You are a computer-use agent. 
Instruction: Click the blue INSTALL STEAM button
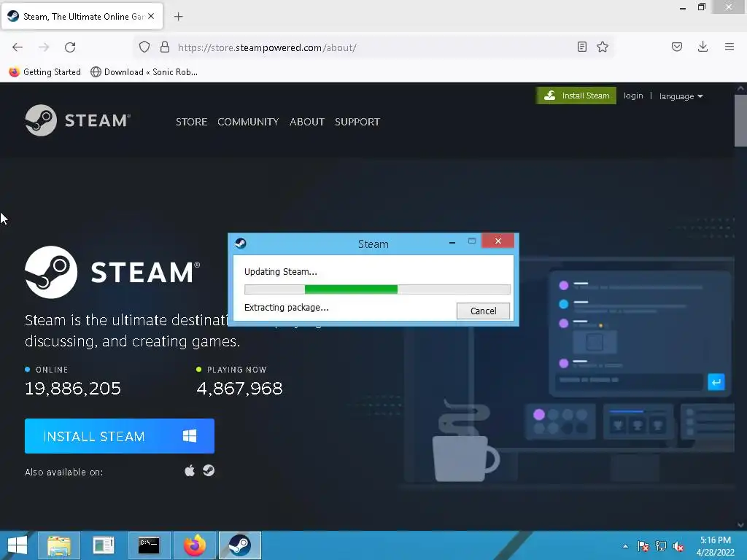(120, 436)
